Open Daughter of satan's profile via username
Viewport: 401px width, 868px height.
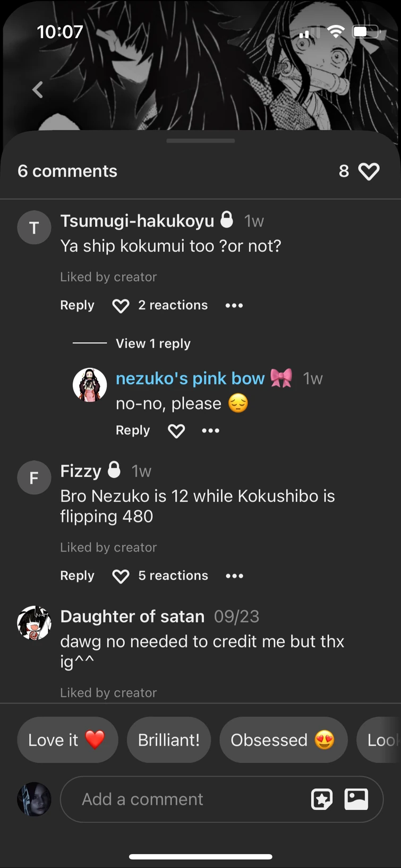pyautogui.click(x=132, y=616)
